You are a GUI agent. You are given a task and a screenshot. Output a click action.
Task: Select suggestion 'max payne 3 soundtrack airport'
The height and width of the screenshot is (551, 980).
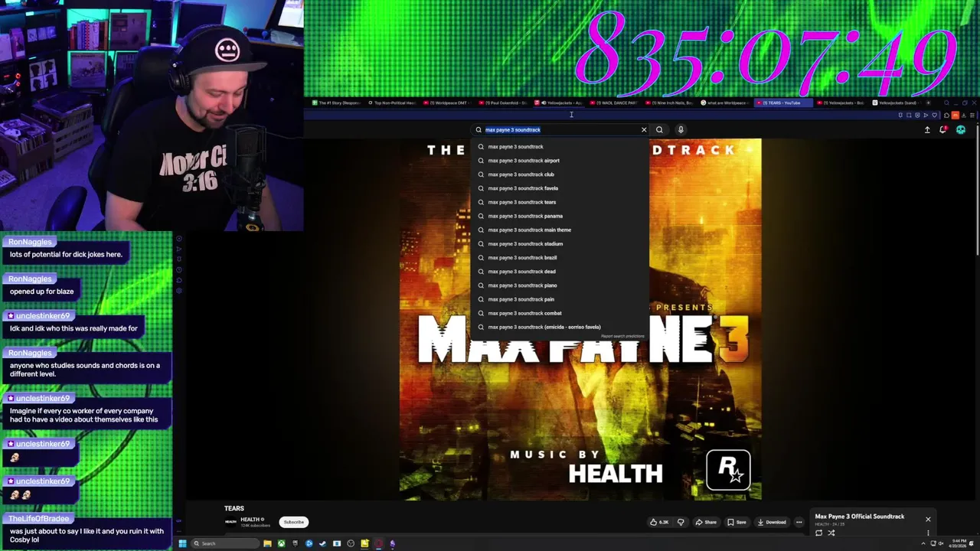[560, 161]
